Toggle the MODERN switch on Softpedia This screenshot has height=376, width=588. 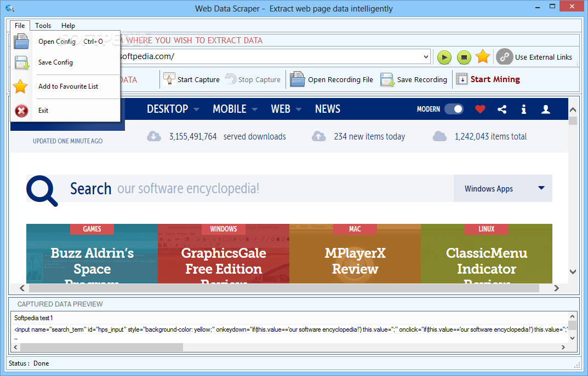[x=454, y=109]
